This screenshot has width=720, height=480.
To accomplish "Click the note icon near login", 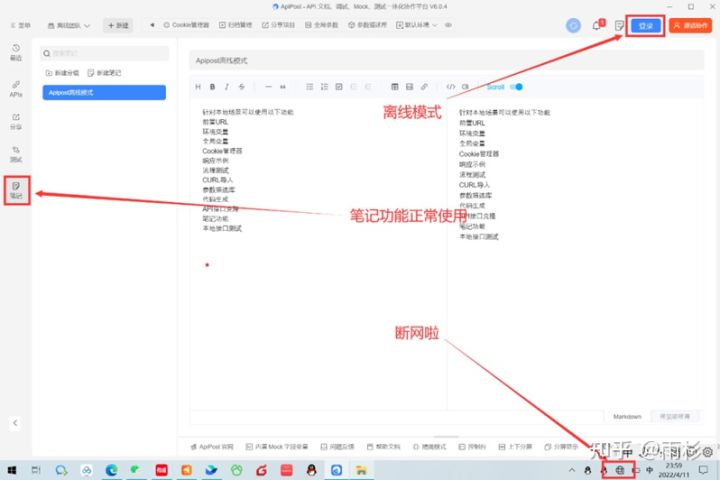I will pyautogui.click(x=619, y=25).
